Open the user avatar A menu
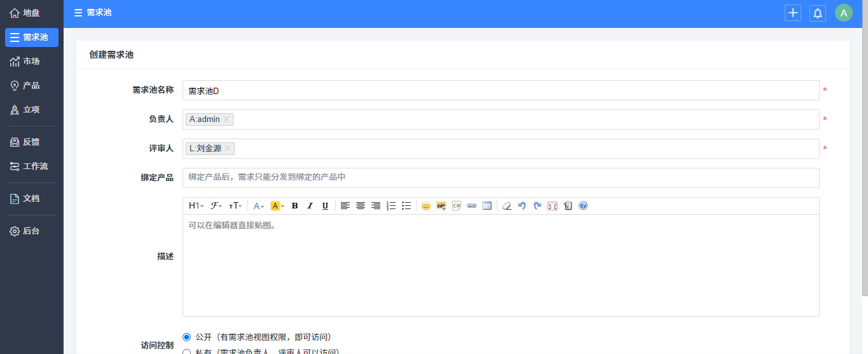This screenshot has height=354, width=868. pos(844,13)
